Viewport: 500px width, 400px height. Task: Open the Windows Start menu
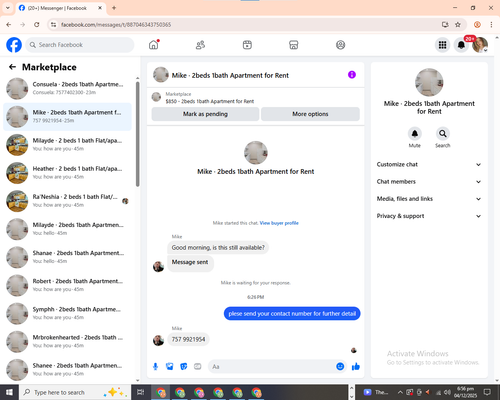tap(9, 392)
